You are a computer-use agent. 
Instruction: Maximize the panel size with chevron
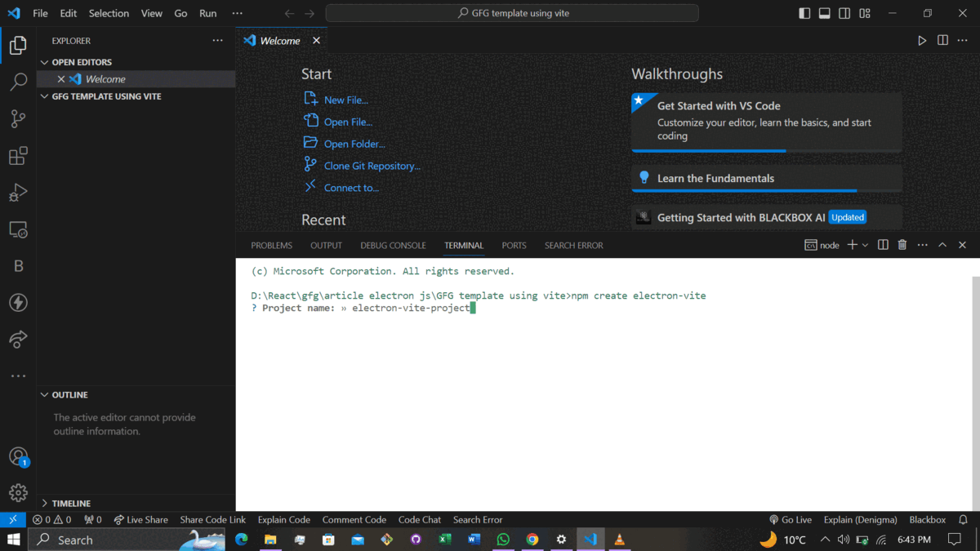click(942, 245)
